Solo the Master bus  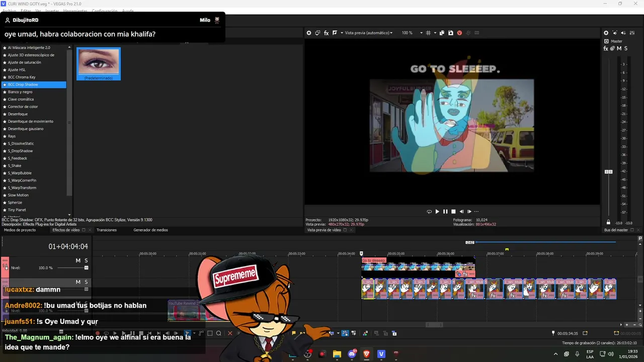[x=625, y=48]
